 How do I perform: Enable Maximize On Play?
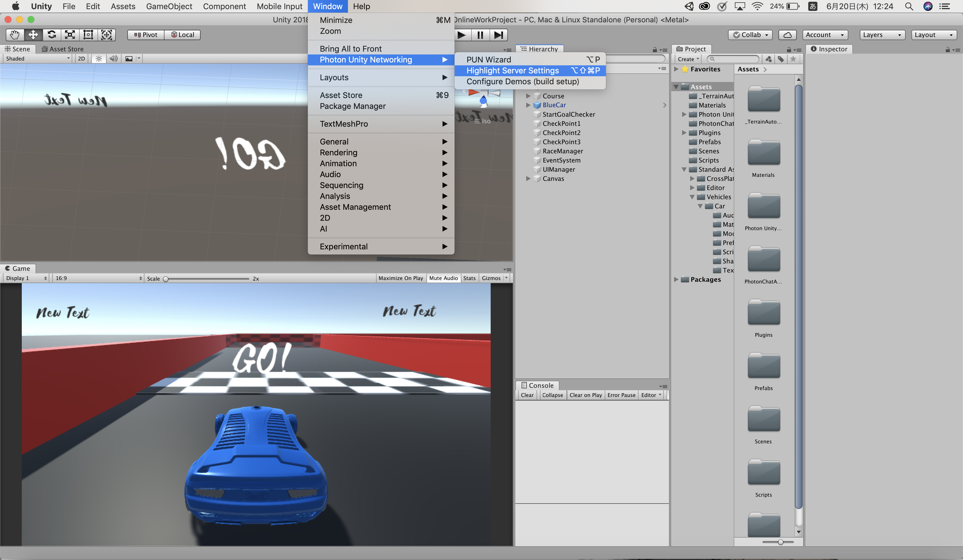(x=400, y=278)
